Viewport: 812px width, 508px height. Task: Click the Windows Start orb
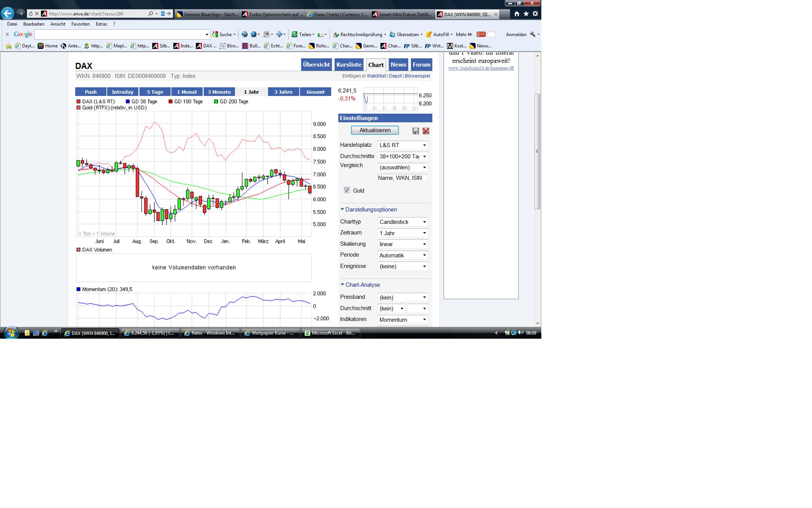(x=11, y=333)
